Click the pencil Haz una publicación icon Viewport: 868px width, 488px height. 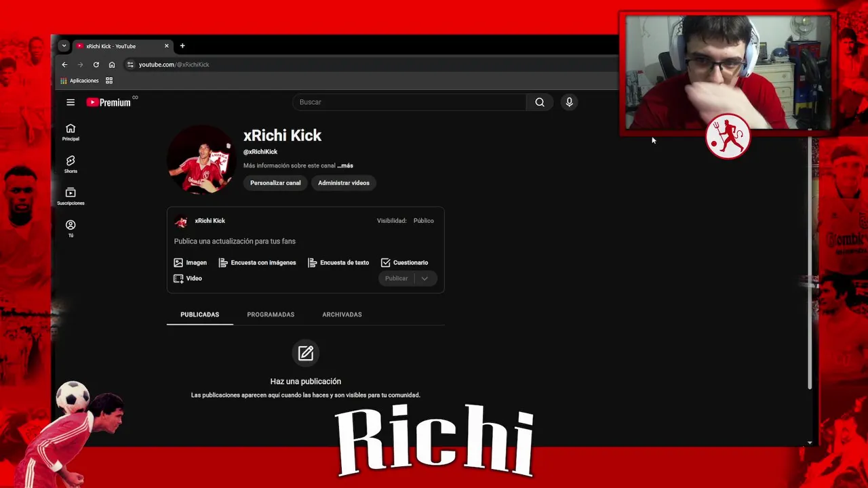pos(306,353)
